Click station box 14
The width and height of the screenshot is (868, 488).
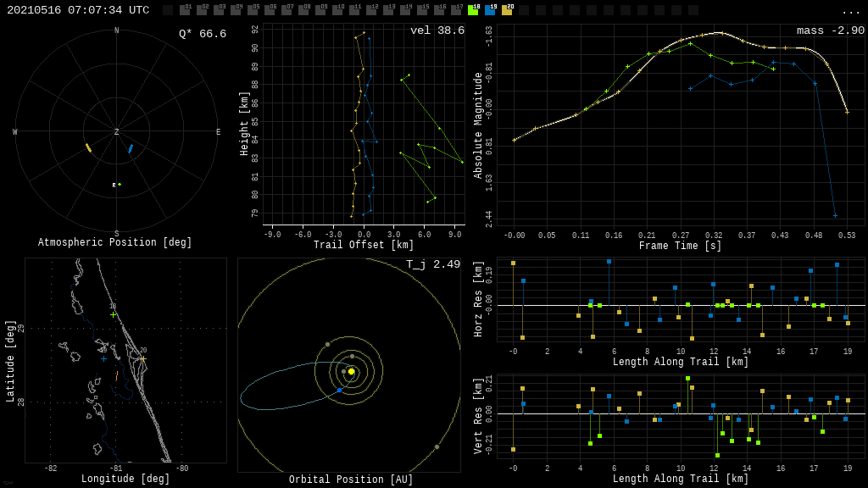coord(406,10)
